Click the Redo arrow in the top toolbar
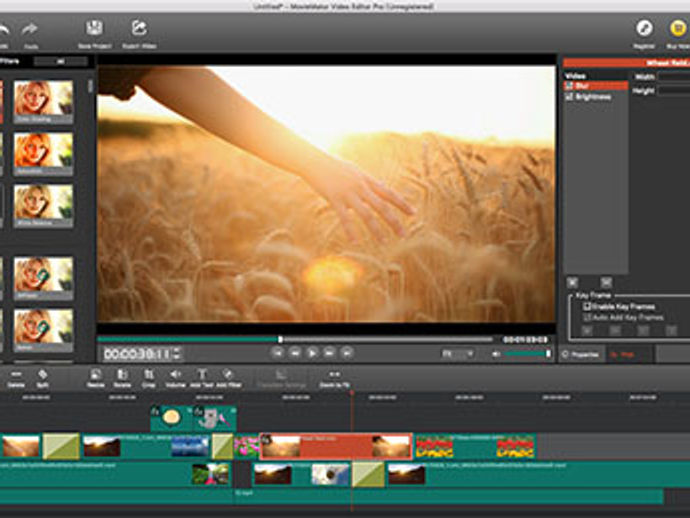Screen dimensions: 690x518 pyautogui.click(x=29, y=29)
